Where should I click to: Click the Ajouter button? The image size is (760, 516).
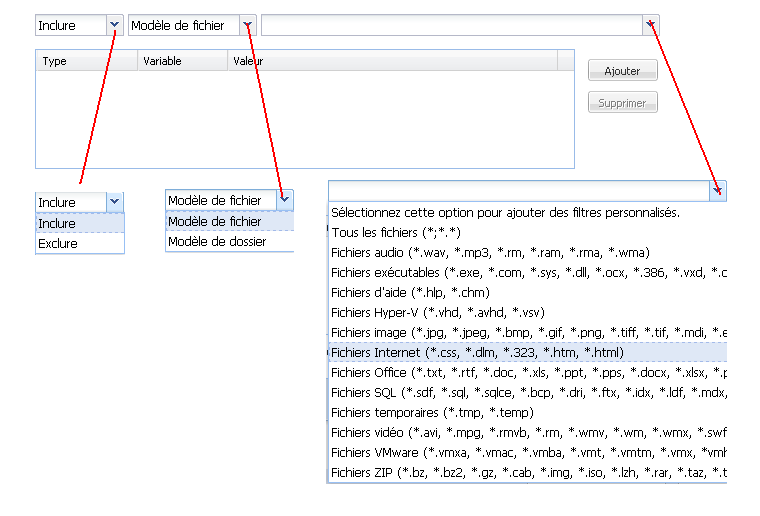(x=622, y=71)
